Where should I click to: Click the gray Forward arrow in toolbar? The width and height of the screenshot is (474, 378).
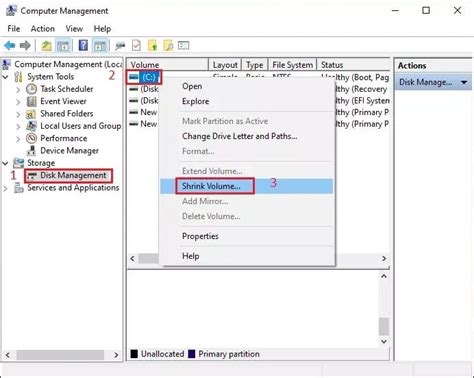tap(25, 45)
